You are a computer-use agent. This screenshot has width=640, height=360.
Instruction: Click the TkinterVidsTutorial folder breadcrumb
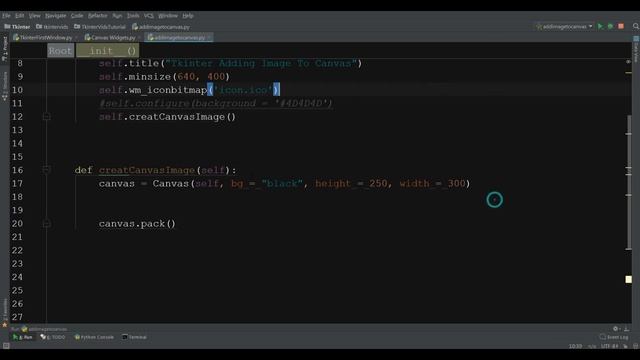100,27
